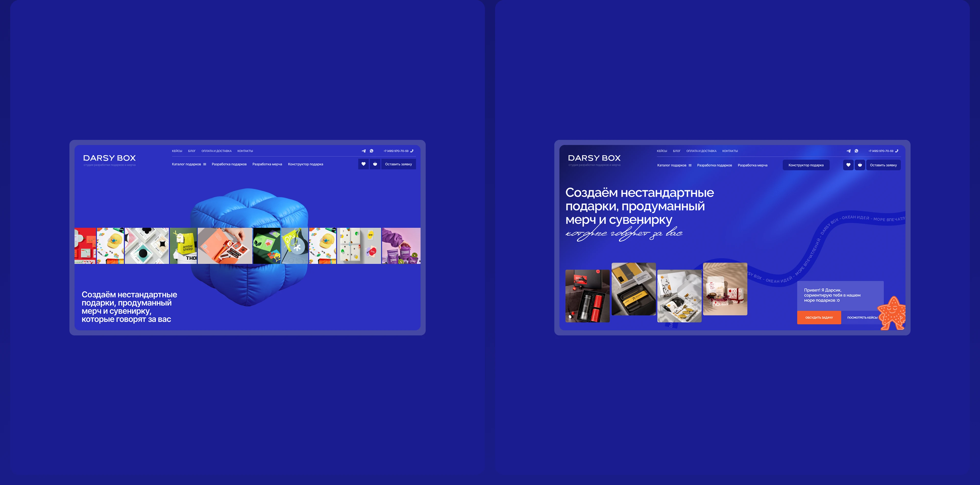980x485 pixels.
Task: Click the basket icon in the left mockup header
Action: click(x=375, y=164)
